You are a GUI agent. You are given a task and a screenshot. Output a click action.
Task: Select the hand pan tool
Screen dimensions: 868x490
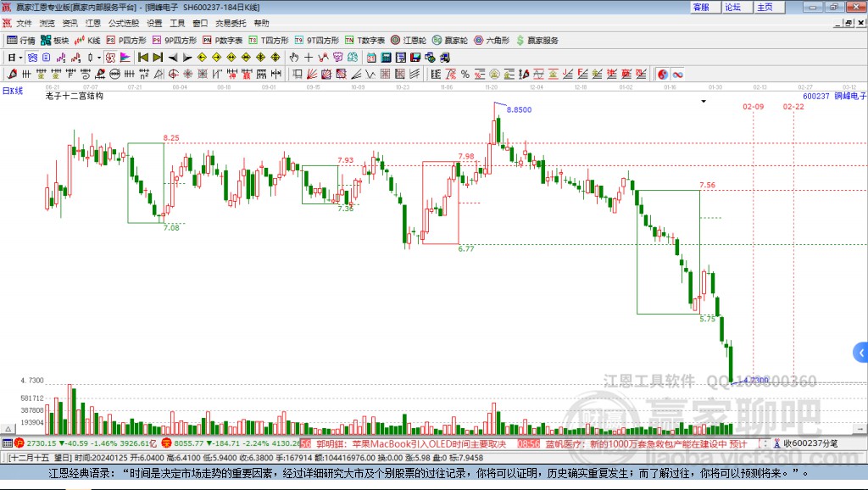click(x=294, y=58)
